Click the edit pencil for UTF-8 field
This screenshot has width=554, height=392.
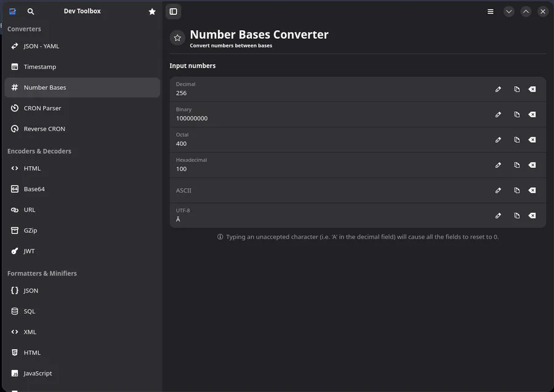click(499, 215)
